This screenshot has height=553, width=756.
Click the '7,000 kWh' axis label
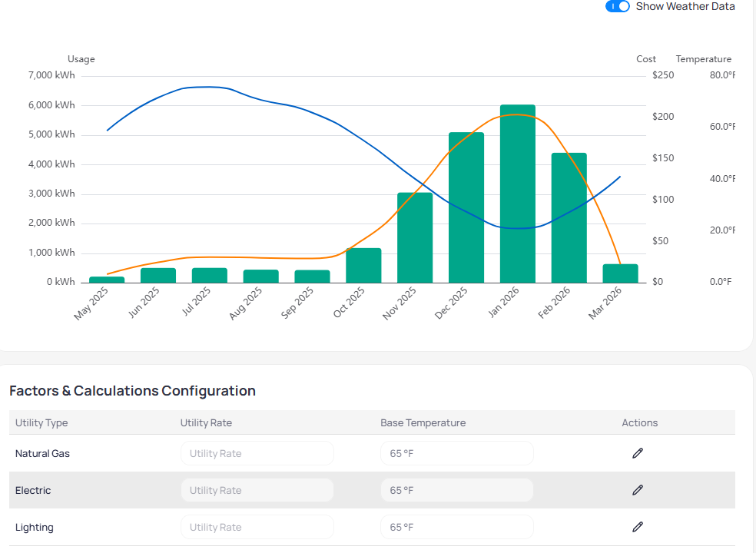tap(51, 75)
